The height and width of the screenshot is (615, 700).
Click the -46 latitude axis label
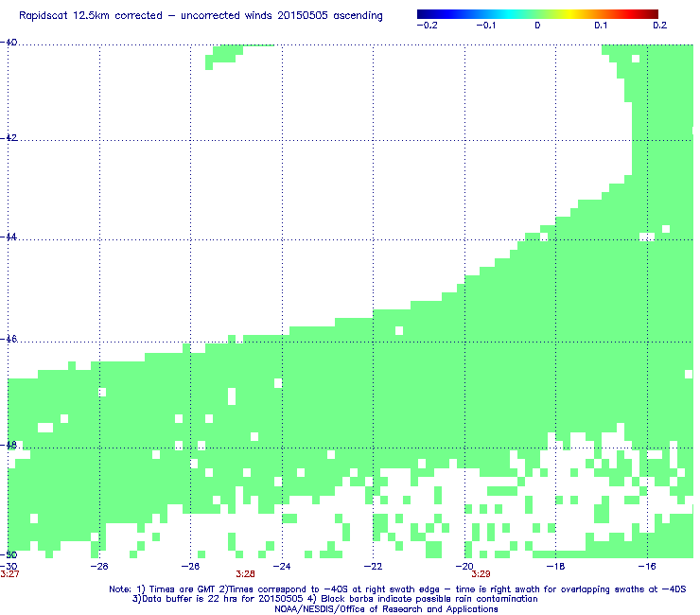click(x=9, y=339)
